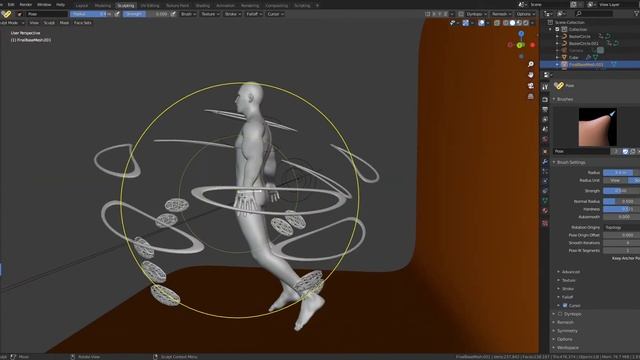Click the outliner filter funnel icon
The width and height of the screenshot is (640, 360).
click(636, 13)
